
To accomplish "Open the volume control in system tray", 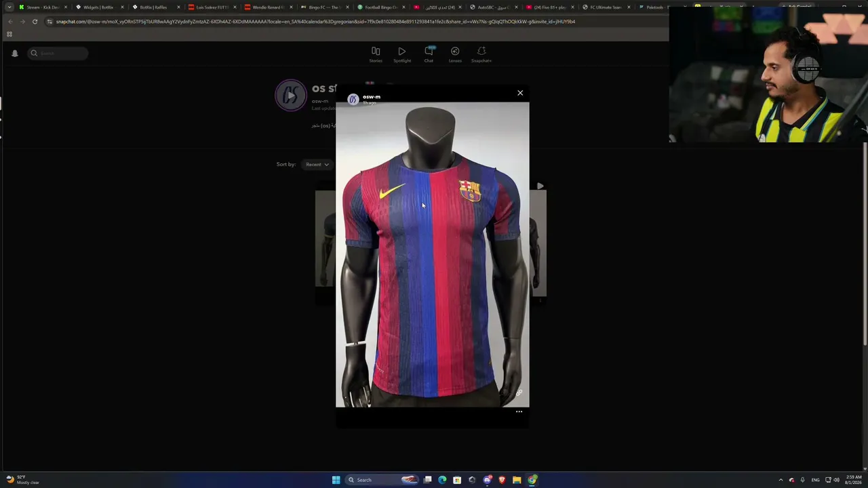I will click(x=836, y=480).
